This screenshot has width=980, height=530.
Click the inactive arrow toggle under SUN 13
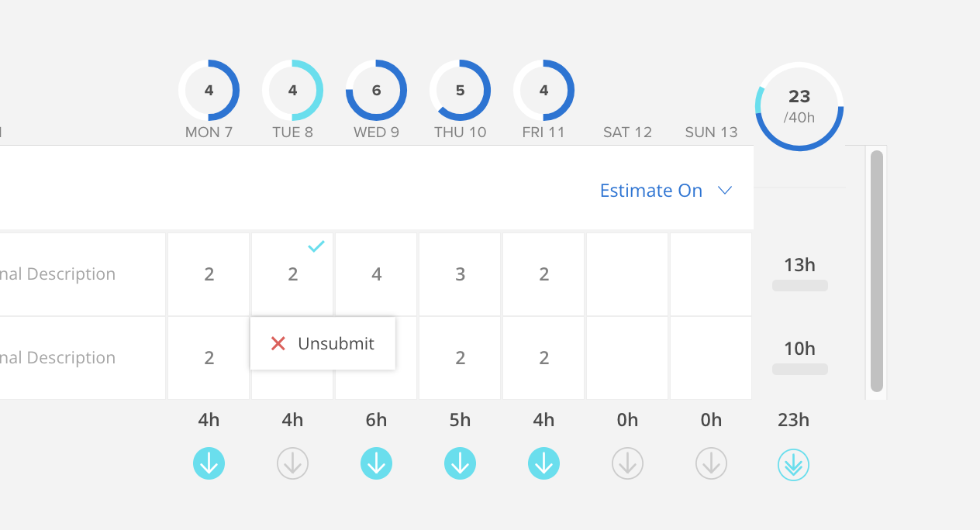tap(711, 463)
